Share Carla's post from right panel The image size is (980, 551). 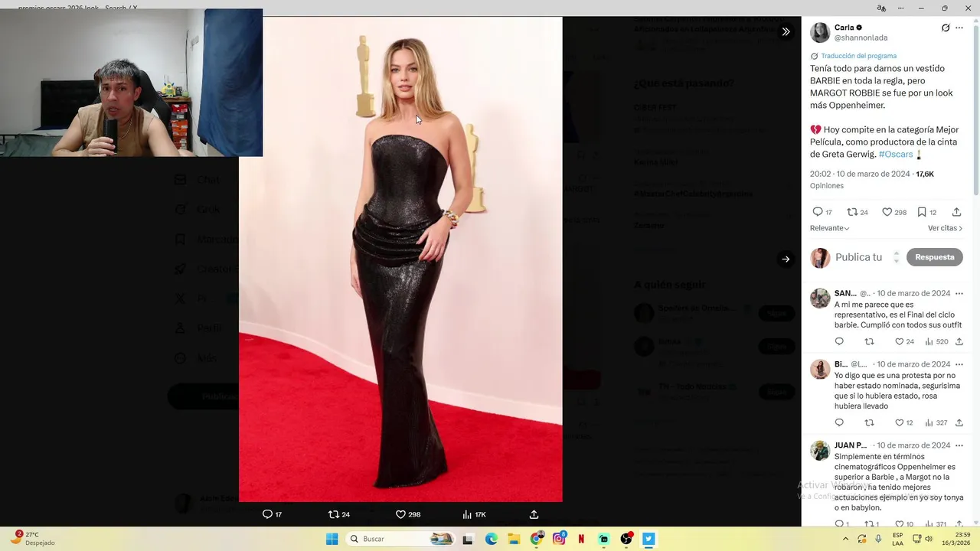pyautogui.click(x=957, y=212)
